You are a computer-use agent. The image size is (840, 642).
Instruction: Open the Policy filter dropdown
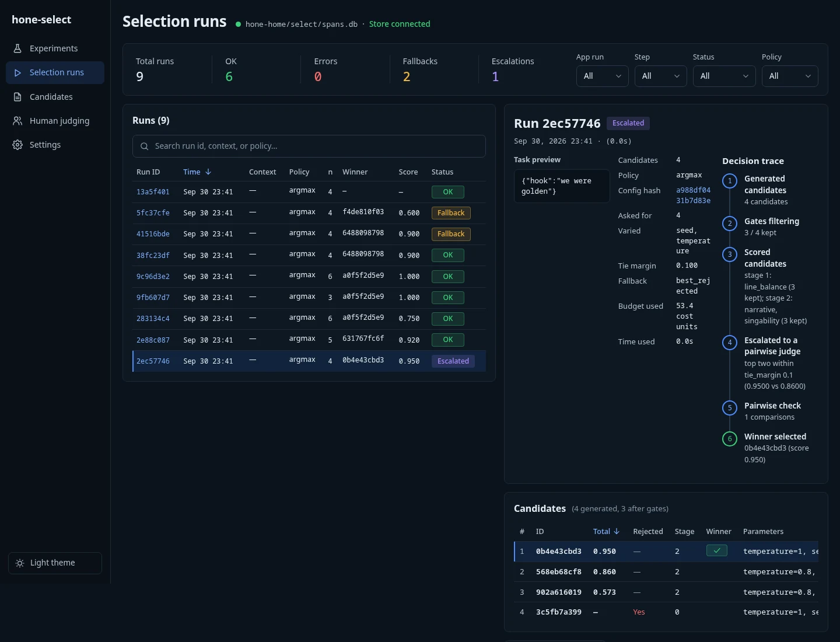[x=790, y=76]
